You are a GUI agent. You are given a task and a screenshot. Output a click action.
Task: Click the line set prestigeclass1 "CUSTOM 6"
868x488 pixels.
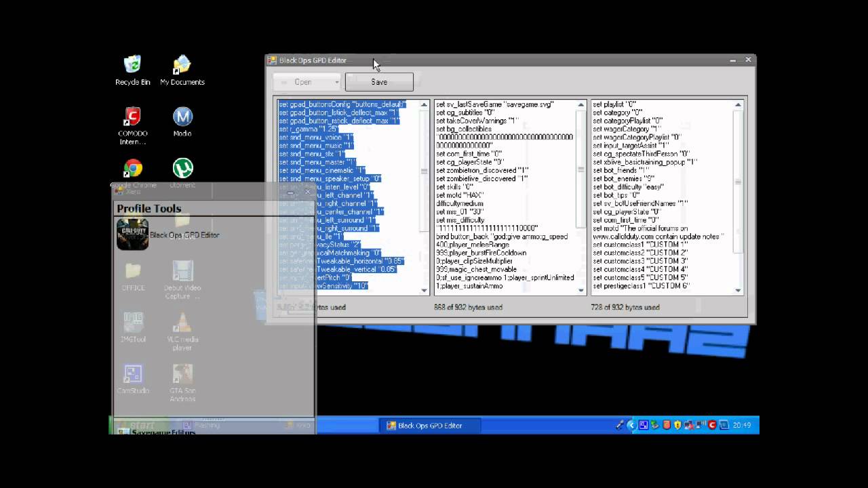pyautogui.click(x=642, y=286)
